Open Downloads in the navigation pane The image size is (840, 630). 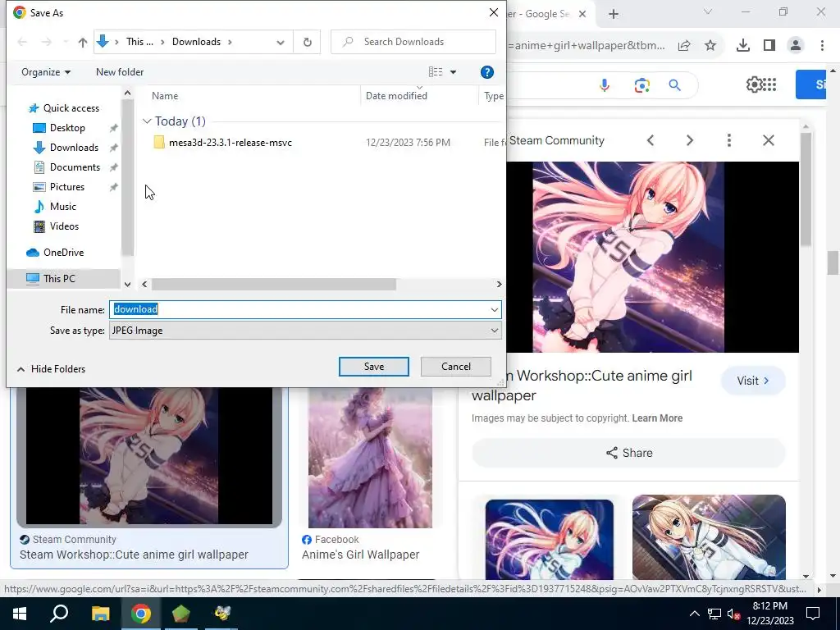coord(74,148)
